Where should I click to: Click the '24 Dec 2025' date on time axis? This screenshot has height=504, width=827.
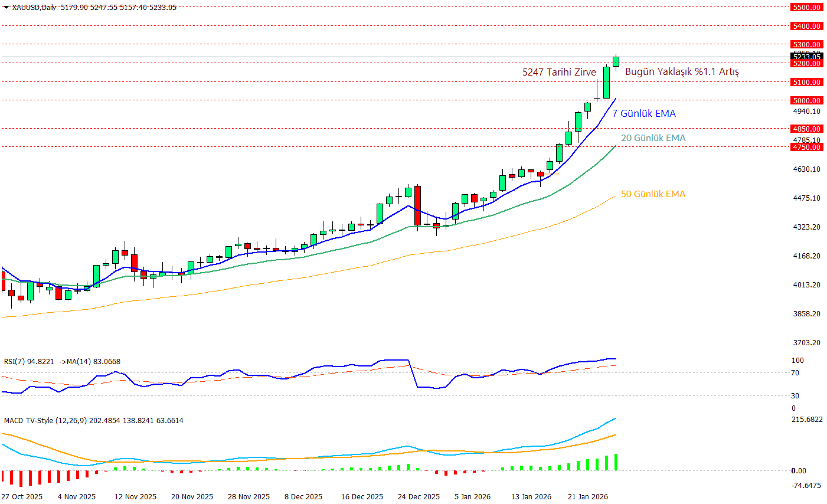coord(419,496)
